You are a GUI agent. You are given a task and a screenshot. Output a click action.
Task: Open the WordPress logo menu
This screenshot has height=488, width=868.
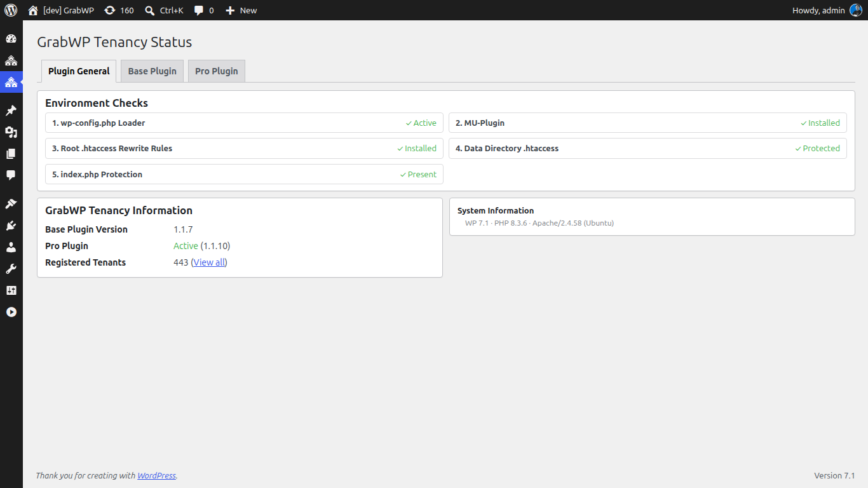[11, 10]
